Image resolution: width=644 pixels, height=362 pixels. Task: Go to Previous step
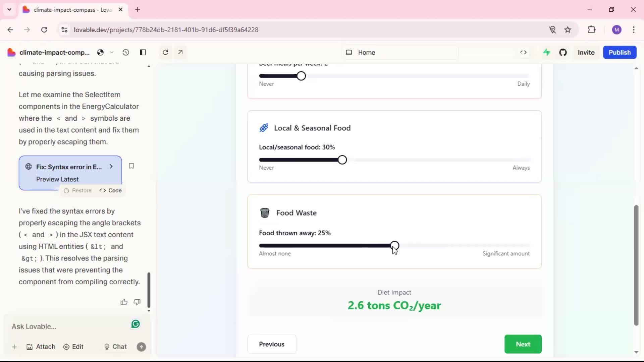tap(272, 344)
